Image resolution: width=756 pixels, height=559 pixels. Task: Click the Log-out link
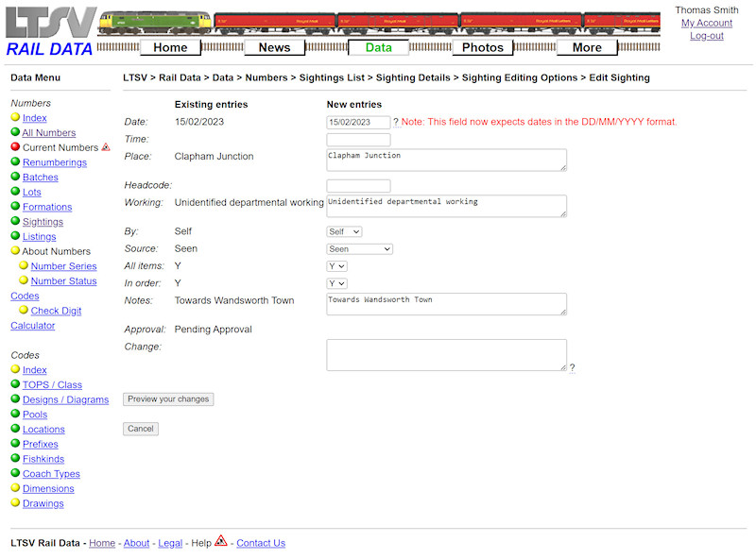707,34
